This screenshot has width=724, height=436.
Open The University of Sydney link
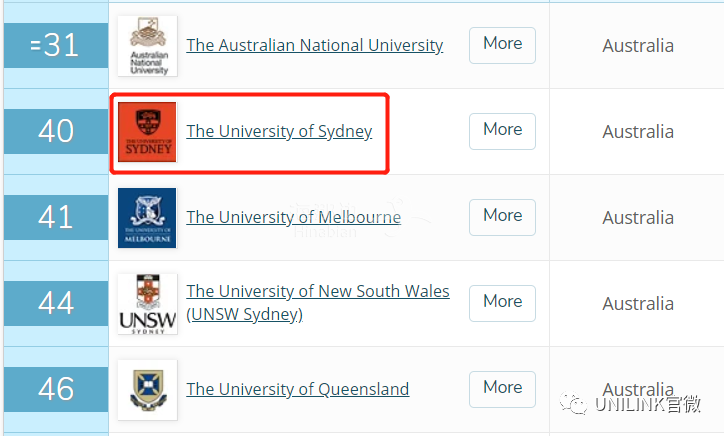pos(279,131)
